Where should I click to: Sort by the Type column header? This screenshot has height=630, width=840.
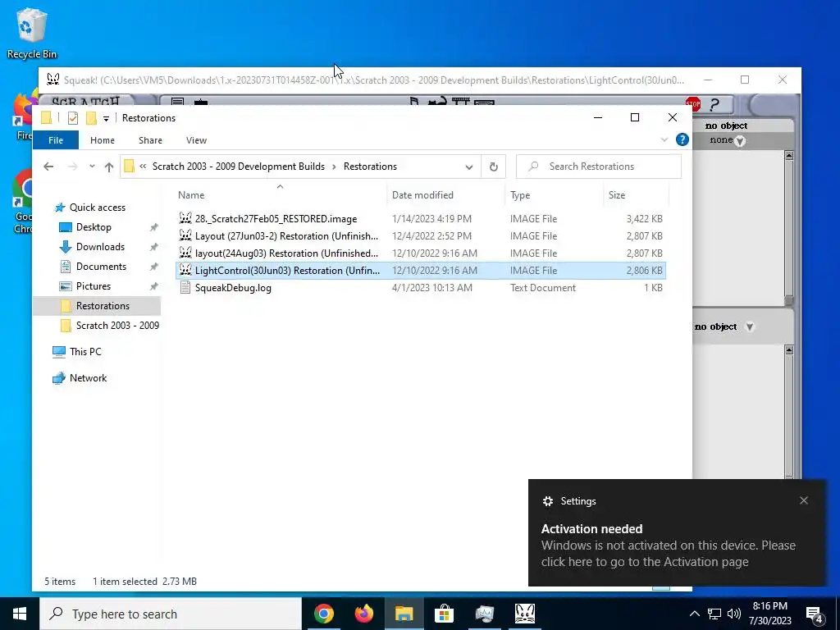(x=519, y=195)
